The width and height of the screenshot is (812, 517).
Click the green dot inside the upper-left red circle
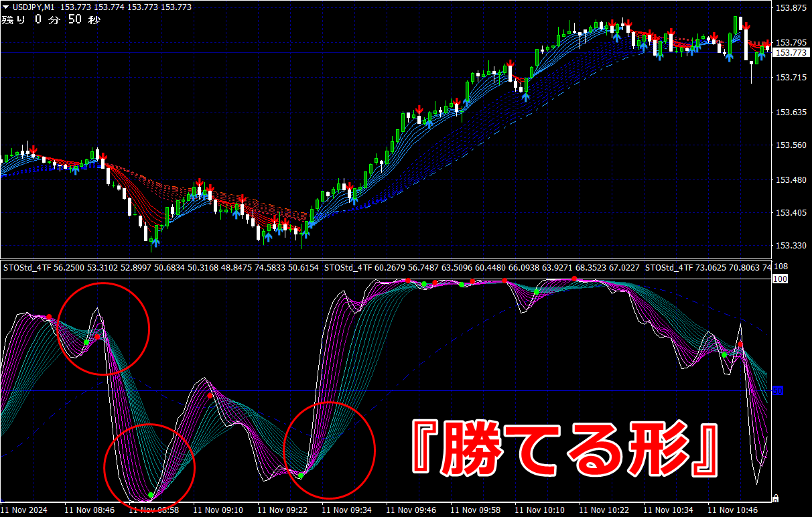click(86, 342)
